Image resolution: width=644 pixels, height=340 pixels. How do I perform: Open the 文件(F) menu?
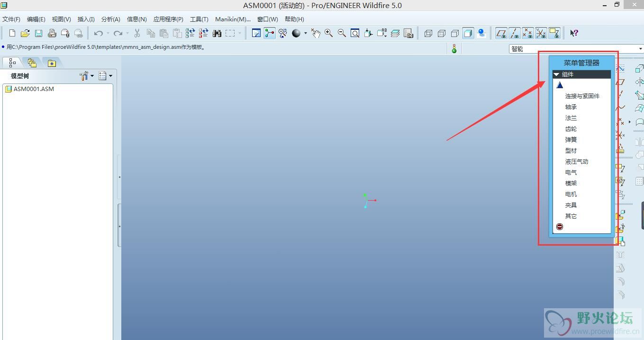point(11,19)
